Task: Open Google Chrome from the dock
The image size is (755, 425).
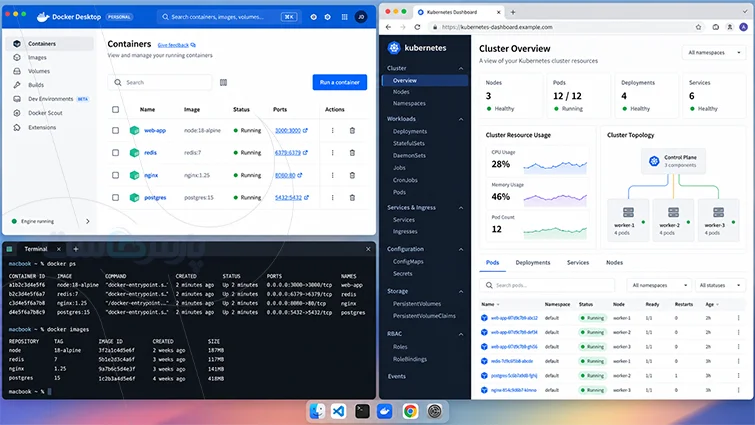Action: 410,411
